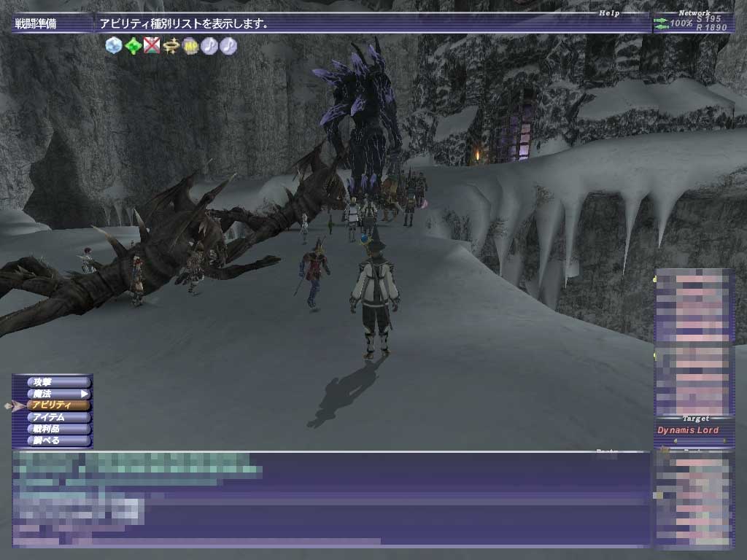Click the player character in black hat

(x=375, y=295)
